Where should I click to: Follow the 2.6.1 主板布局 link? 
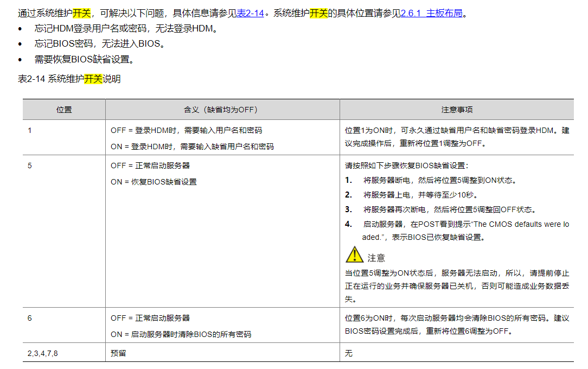point(432,13)
